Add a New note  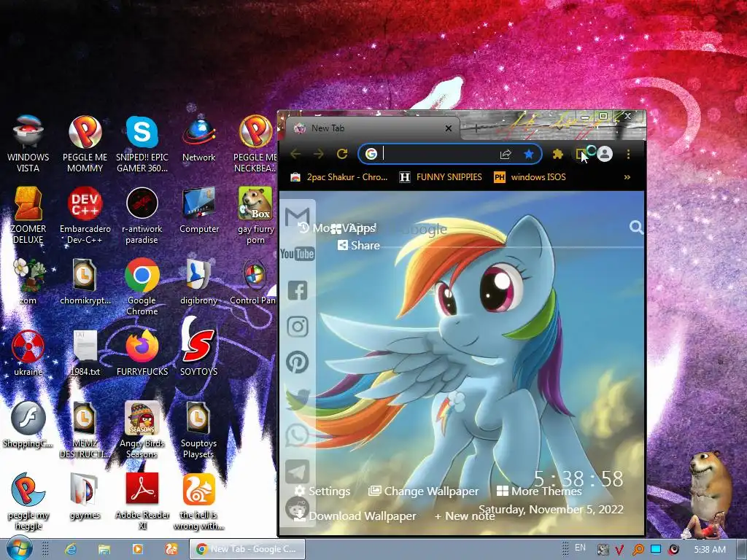coord(464,516)
